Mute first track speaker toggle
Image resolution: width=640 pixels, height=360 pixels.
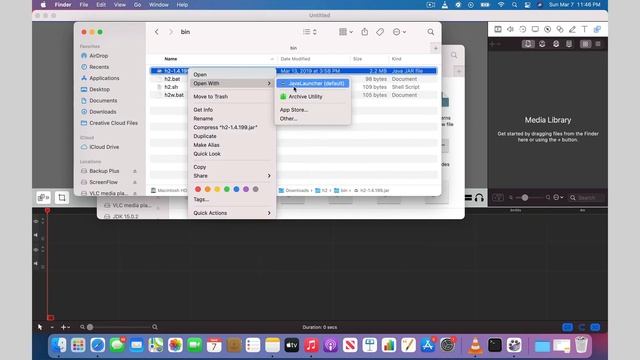[36, 235]
